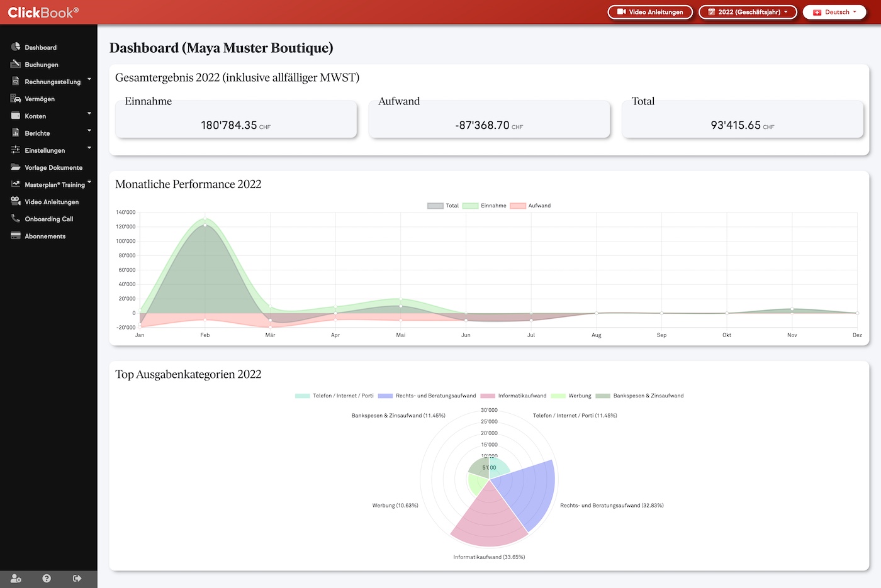Click the Berichte report icon
This screenshot has height=588, width=881.
[x=16, y=133]
